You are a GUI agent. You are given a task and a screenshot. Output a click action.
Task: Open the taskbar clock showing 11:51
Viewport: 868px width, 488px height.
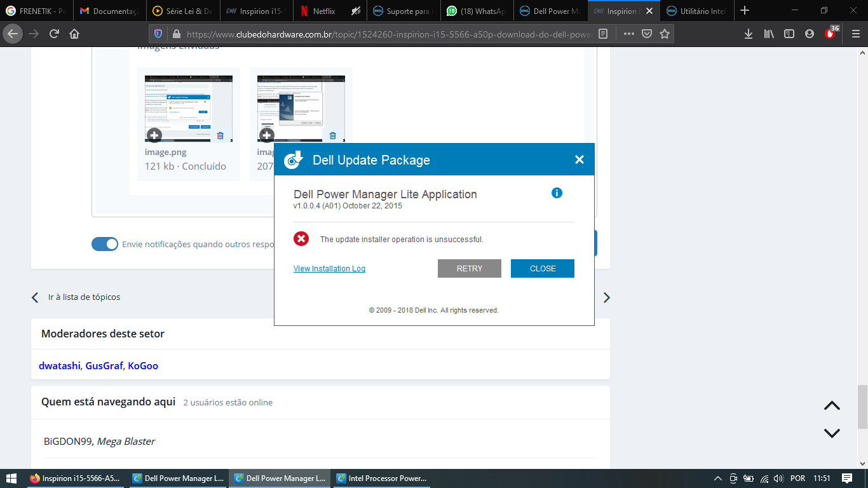[x=822, y=478]
